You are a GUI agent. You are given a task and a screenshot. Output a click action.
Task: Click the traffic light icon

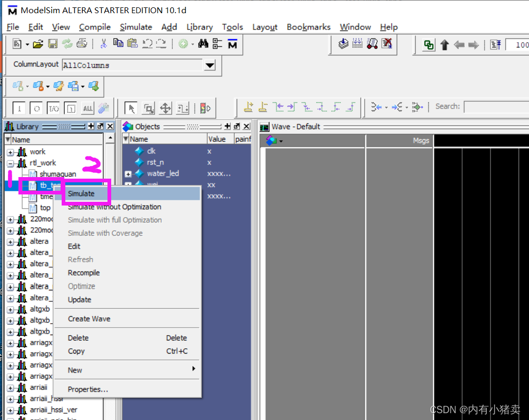point(205,109)
